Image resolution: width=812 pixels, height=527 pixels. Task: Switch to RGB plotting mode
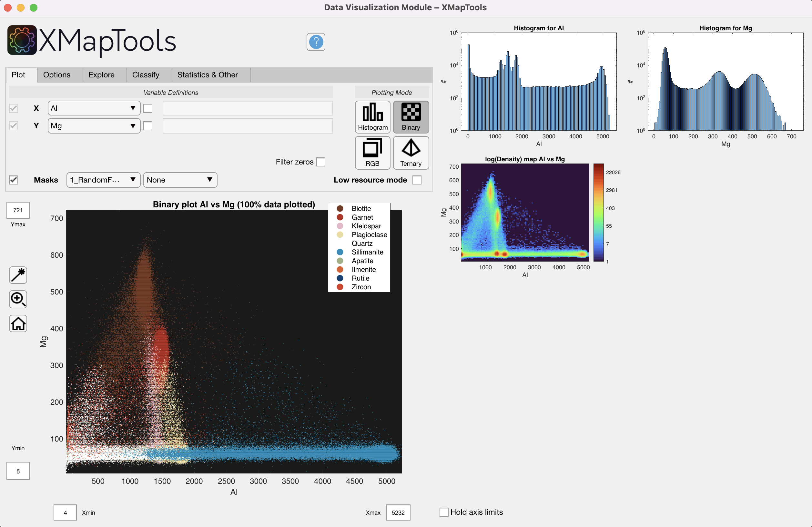(x=372, y=153)
